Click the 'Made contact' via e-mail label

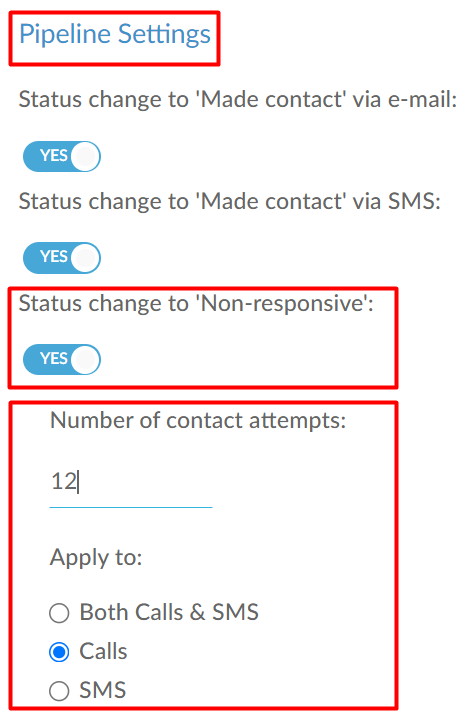point(238,100)
